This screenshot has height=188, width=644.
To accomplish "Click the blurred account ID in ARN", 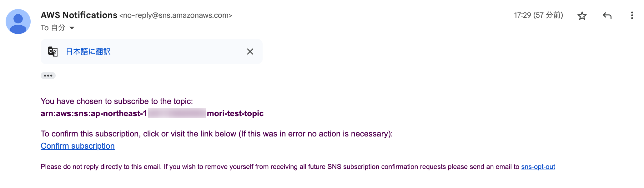I will coord(177,113).
